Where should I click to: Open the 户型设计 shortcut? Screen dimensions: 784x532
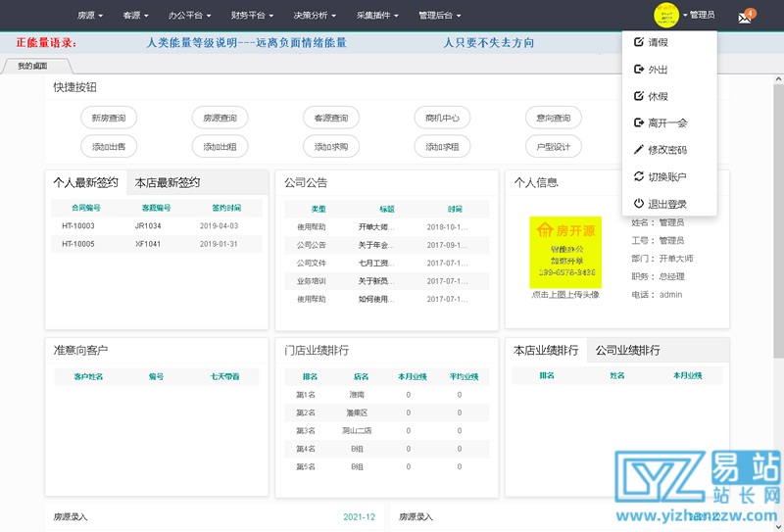coord(554,147)
